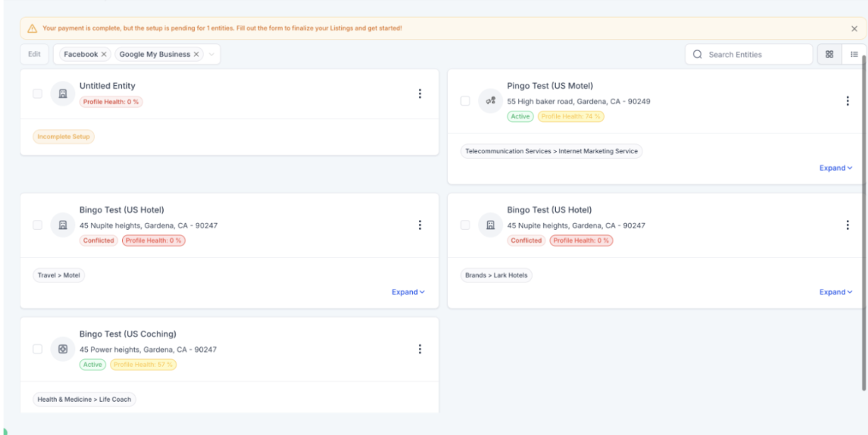Expand the Brands > Lark Hotels card
This screenshot has height=435, width=868.
[x=835, y=292]
